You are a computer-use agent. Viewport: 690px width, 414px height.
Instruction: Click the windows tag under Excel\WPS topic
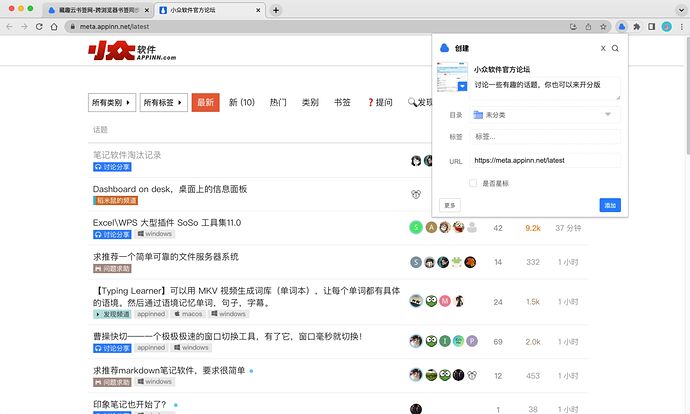tap(154, 234)
